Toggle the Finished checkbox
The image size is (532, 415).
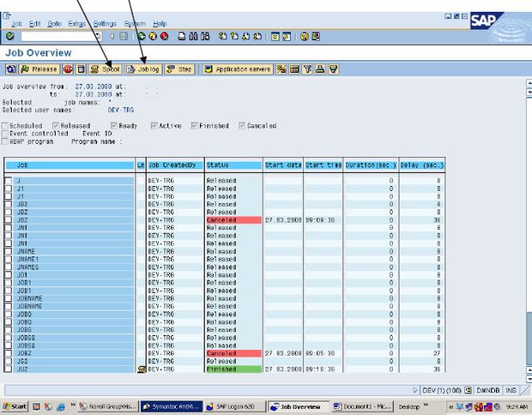tap(195, 126)
